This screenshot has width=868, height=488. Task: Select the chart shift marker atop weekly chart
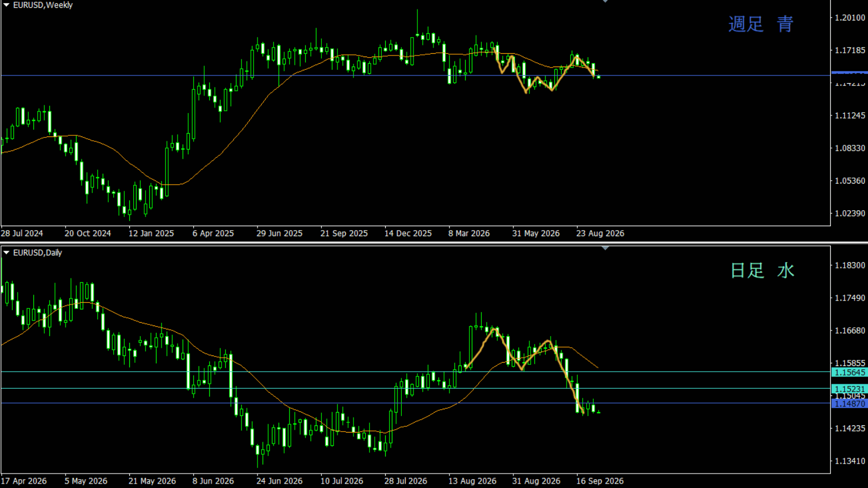tap(605, 1)
